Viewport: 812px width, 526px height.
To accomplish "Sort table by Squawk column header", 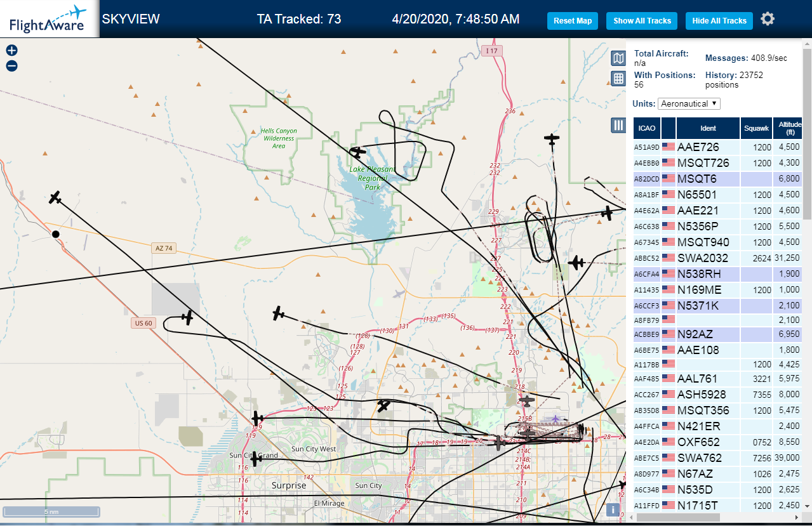I will click(x=757, y=128).
